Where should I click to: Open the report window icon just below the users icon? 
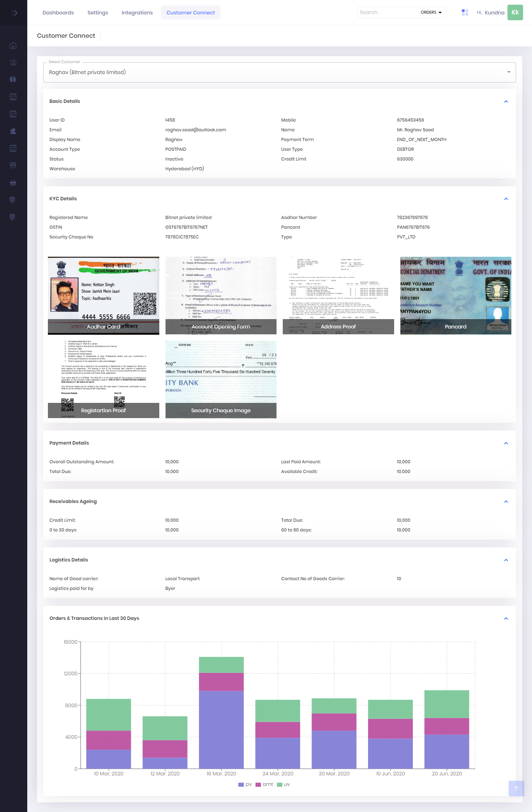point(13,148)
